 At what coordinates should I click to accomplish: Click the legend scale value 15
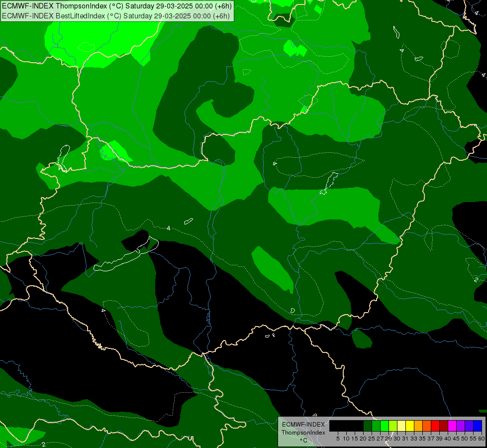pos(355,439)
